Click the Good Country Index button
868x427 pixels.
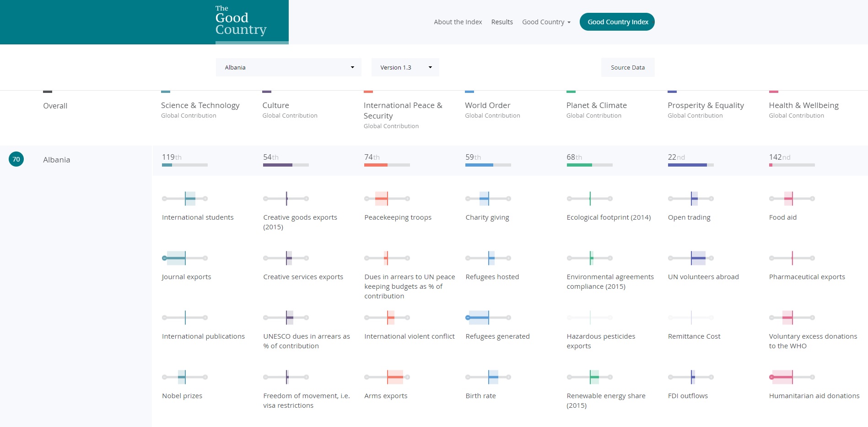pos(617,22)
